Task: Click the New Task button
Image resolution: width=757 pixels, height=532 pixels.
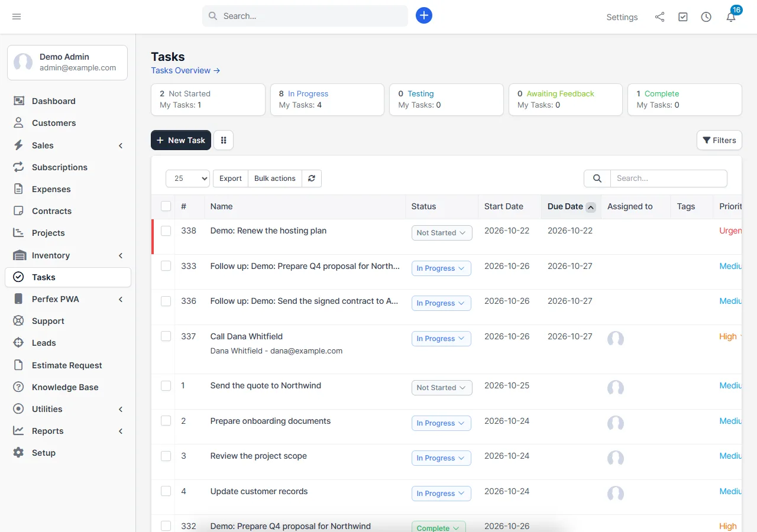Action: [181, 140]
